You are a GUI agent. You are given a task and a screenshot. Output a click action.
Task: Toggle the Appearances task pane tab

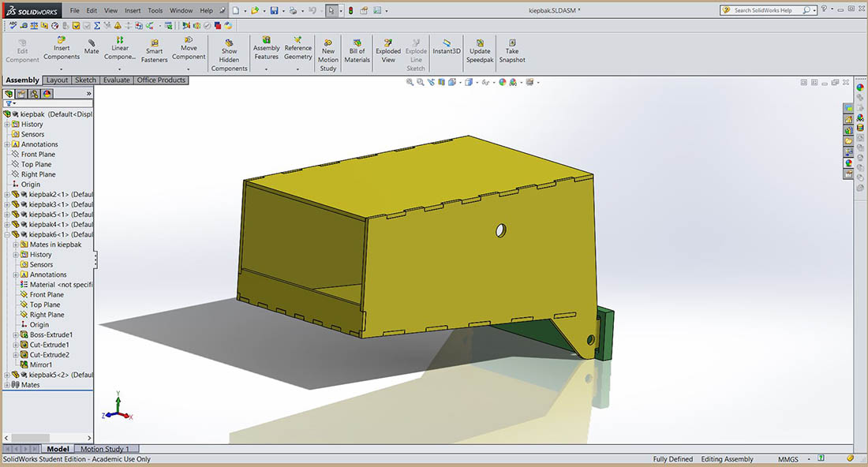click(848, 163)
